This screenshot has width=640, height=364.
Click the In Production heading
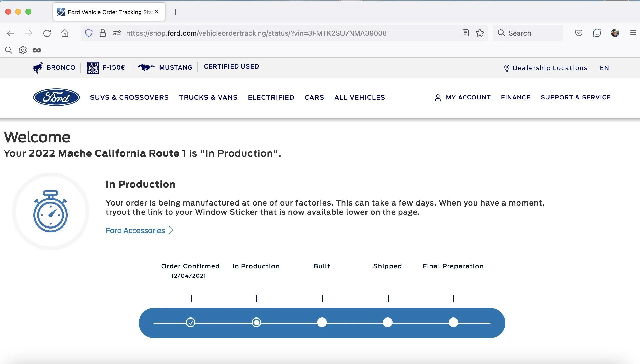[x=141, y=184]
